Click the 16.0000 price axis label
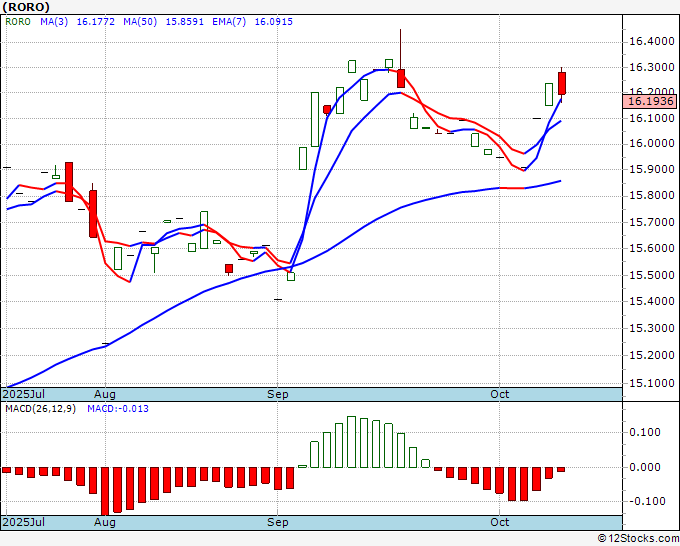The height and width of the screenshot is (546, 680). (x=652, y=144)
